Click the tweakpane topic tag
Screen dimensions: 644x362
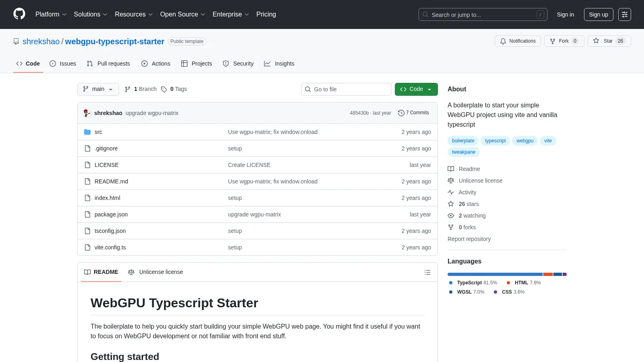[463, 152]
